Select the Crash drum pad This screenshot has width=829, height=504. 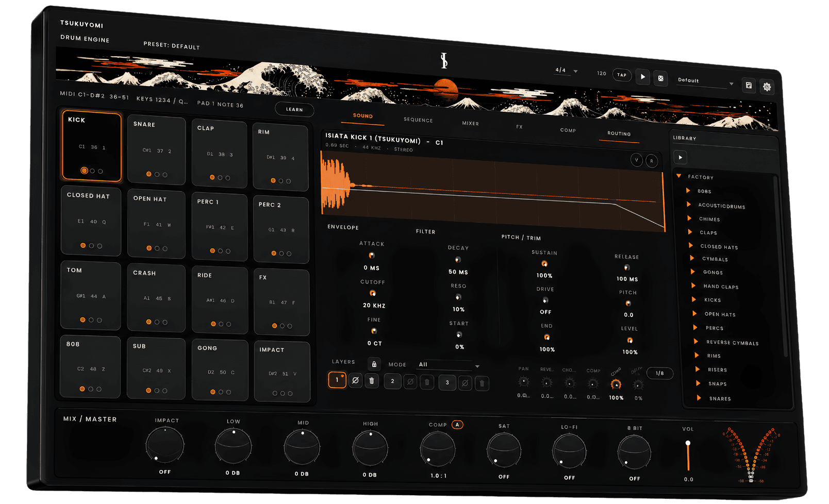pos(156,298)
